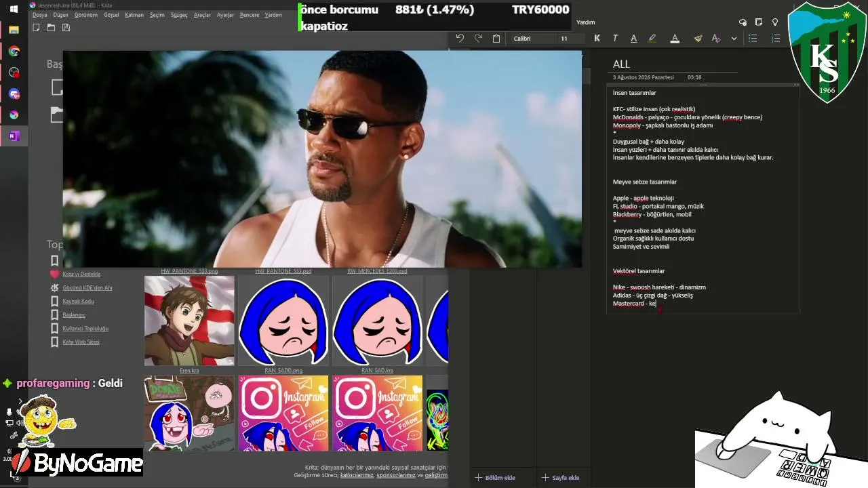Open the RAN_SAD.kra Instagram thumbnail
The width and height of the screenshot is (868, 488).
pos(378,413)
